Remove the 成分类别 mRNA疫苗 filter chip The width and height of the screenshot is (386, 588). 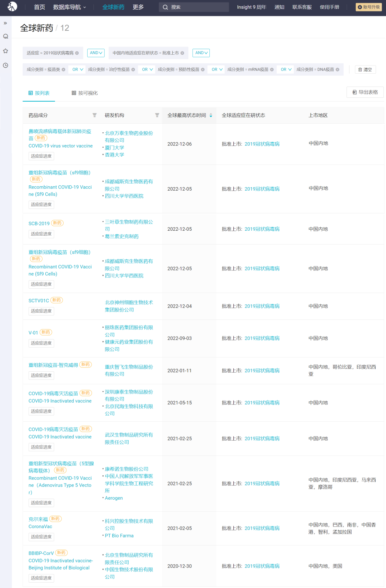pos(272,70)
